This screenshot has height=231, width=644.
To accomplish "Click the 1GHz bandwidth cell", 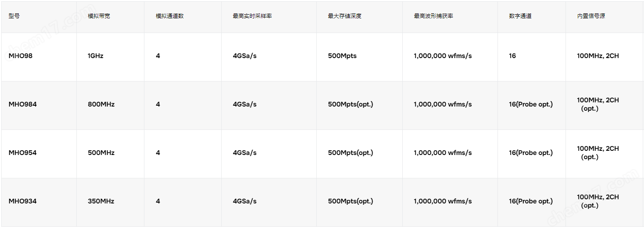I will 96,56.
